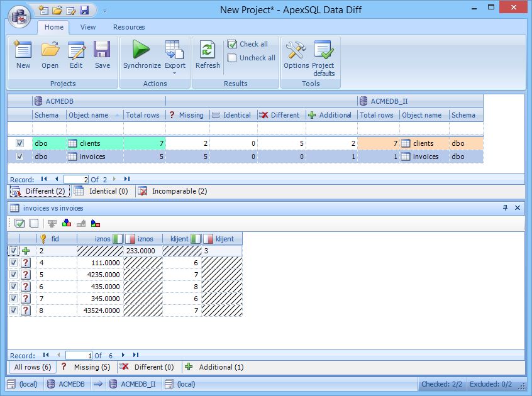This screenshot has height=396, width=532.
Task: Go to last record in upper navigator
Action: pyautogui.click(x=127, y=179)
